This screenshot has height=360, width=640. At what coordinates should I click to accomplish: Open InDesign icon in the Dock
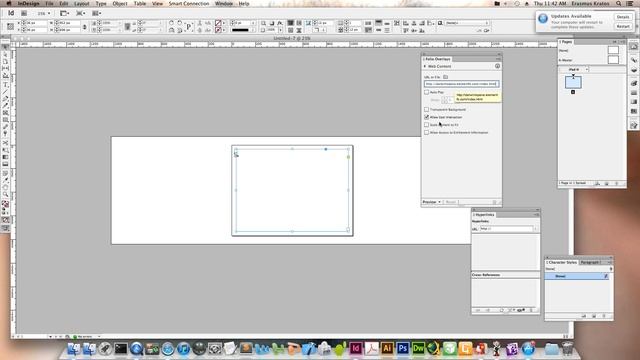tap(356, 348)
